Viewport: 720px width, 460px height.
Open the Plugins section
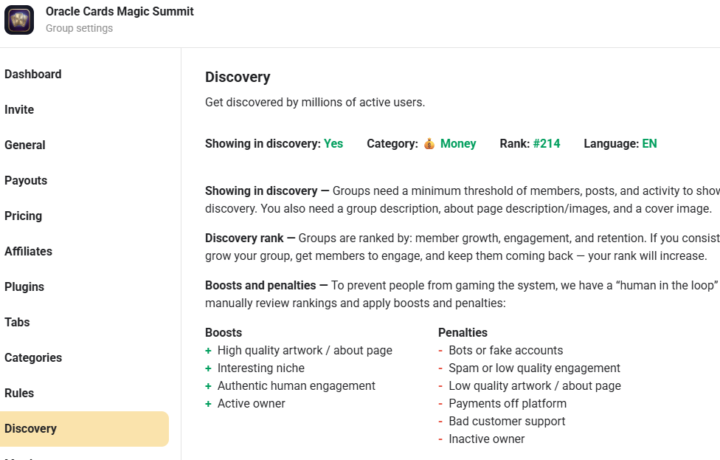[x=24, y=287]
